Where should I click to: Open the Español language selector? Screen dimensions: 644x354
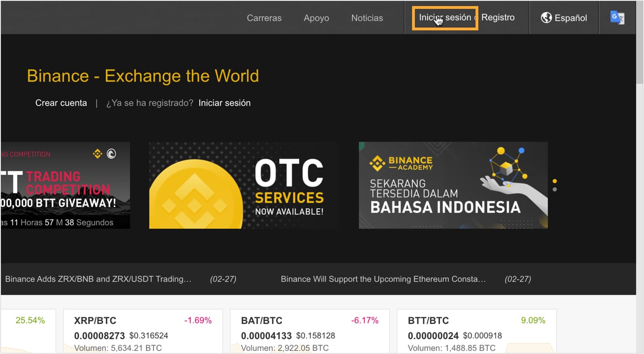pyautogui.click(x=564, y=18)
